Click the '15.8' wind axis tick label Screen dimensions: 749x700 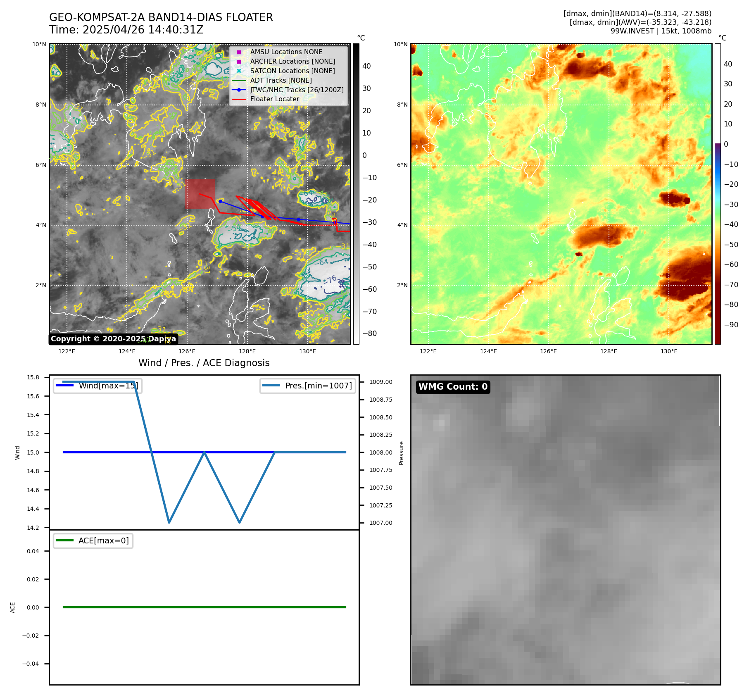[33, 377]
